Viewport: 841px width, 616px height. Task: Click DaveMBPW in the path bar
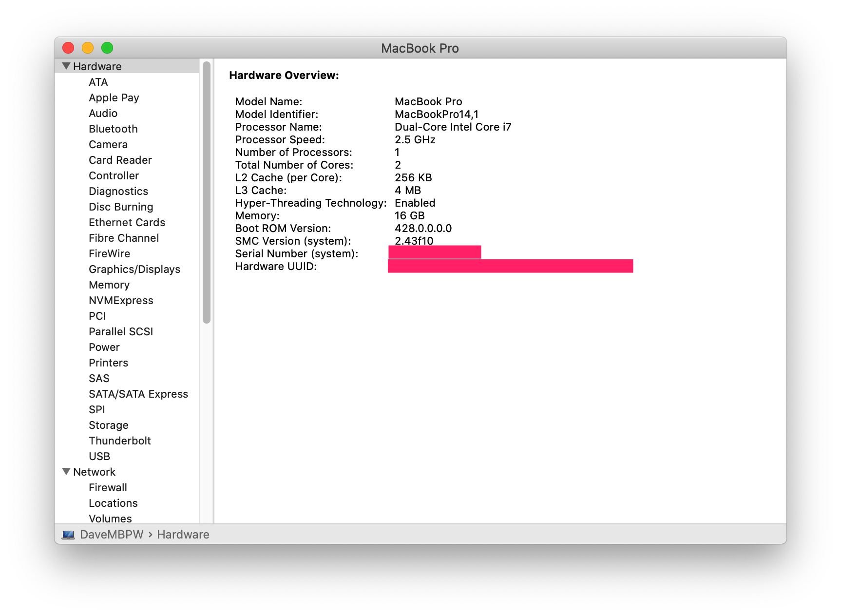[x=112, y=535]
